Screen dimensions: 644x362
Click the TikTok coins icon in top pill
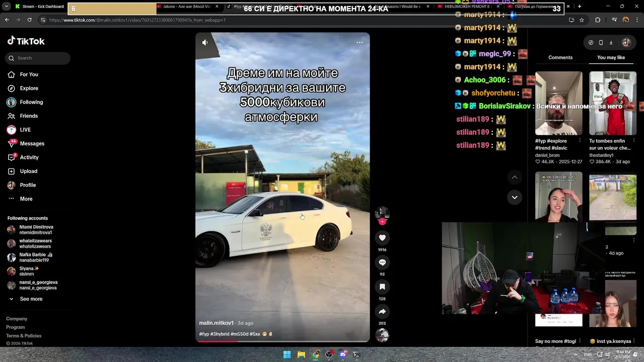591,43
